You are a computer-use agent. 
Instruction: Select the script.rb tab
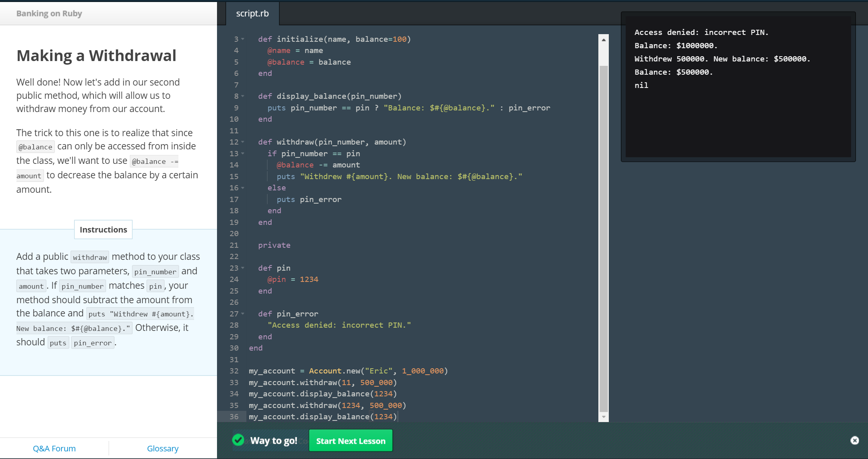tap(252, 13)
